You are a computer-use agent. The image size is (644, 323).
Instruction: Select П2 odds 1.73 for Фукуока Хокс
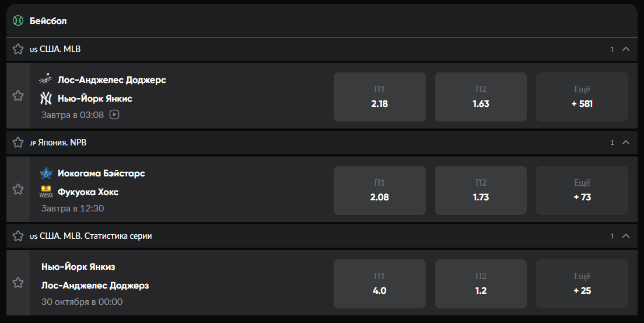coord(481,190)
